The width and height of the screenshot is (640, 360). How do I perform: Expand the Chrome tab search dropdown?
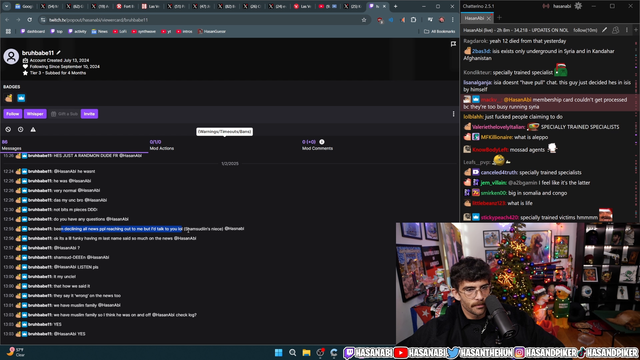pyautogui.click(x=7, y=7)
